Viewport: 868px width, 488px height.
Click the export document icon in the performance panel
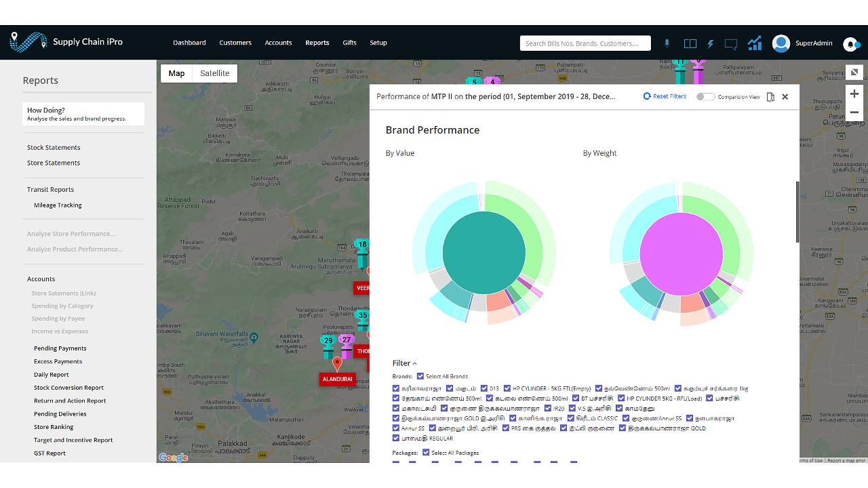(770, 97)
